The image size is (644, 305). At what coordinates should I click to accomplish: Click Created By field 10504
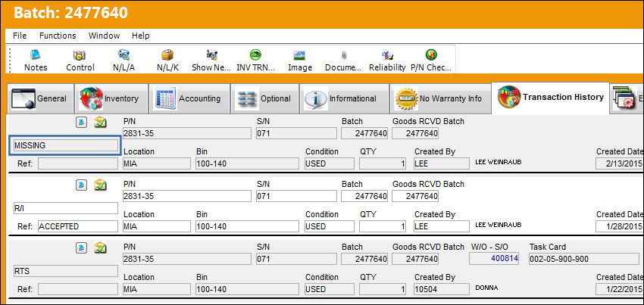(442, 289)
